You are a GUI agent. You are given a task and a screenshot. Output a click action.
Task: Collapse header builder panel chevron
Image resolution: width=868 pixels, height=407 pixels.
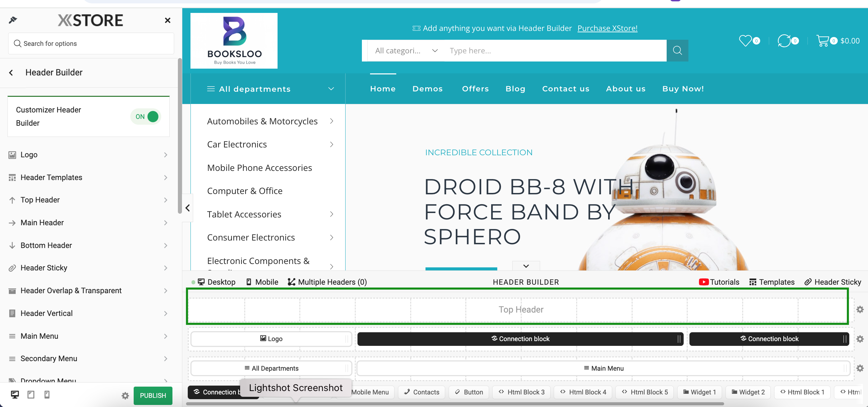tap(526, 266)
